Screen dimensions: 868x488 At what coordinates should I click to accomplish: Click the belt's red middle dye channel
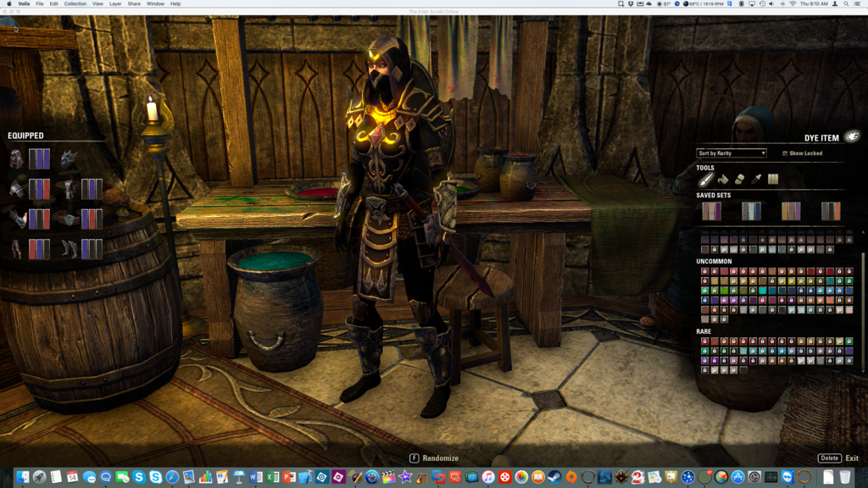(92, 219)
